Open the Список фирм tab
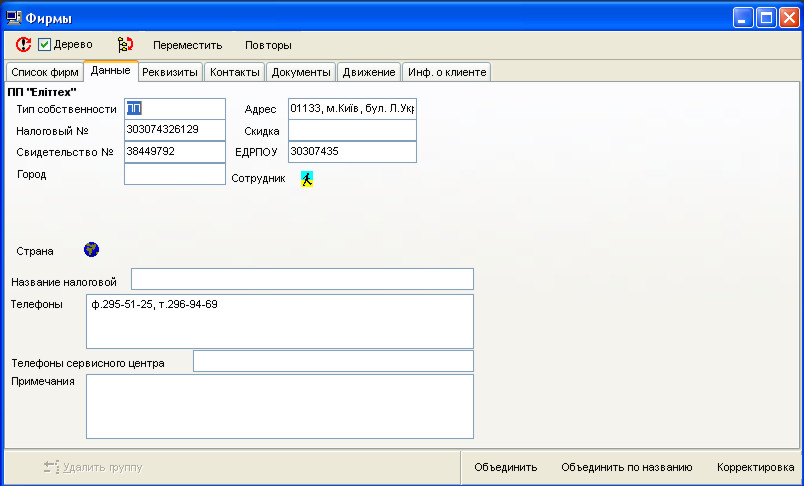Viewport: 804px width, 486px height. coord(44,72)
